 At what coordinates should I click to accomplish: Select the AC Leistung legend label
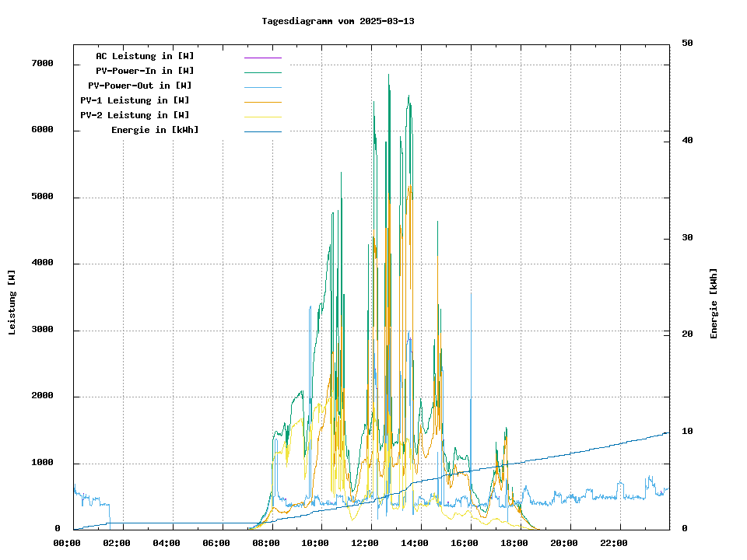tap(145, 56)
